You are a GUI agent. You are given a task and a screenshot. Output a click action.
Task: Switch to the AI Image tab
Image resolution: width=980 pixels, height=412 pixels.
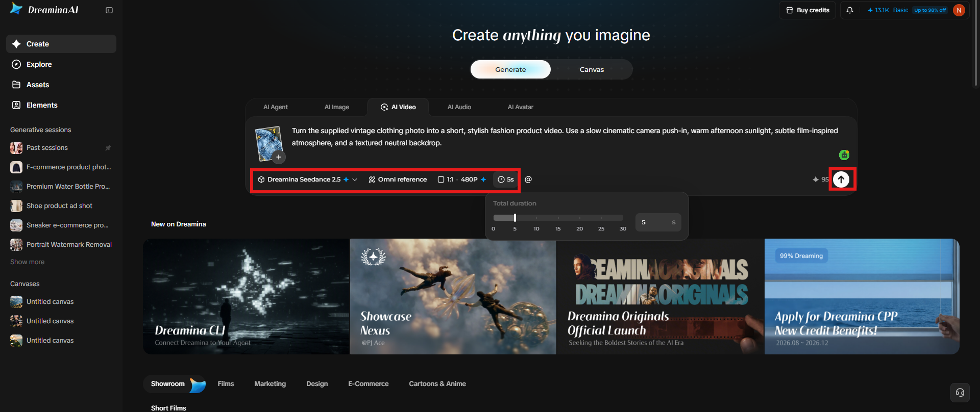337,107
